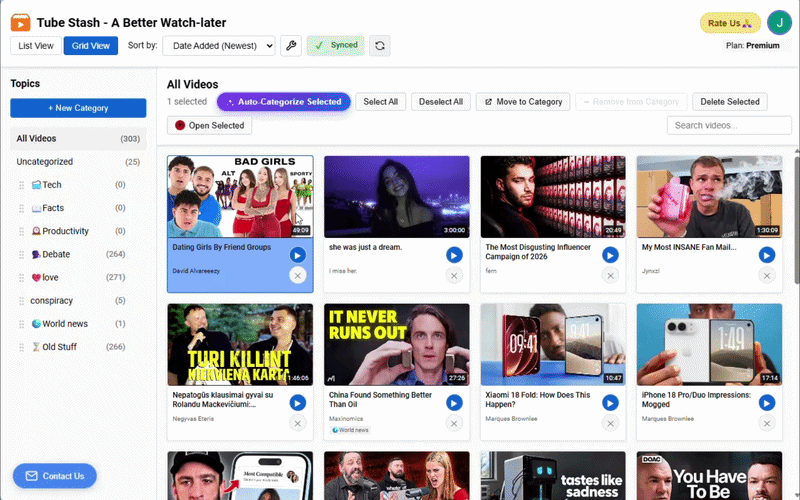The width and height of the screenshot is (800, 500).
Task: Click the Rate Us button
Action: coord(730,23)
